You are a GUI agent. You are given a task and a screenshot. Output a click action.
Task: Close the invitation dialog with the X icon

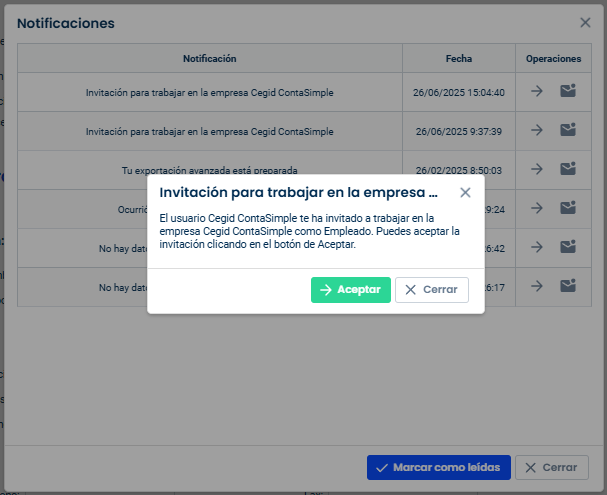coord(465,193)
